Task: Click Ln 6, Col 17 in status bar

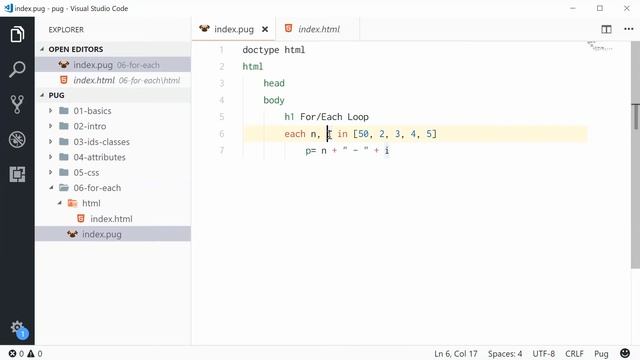Action: [456, 353]
